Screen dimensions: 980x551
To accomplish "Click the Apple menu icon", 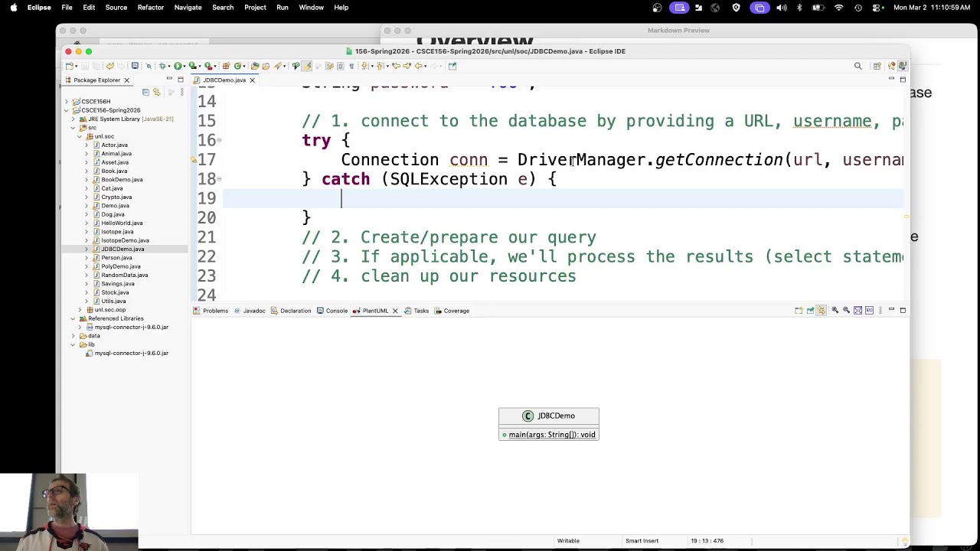I will (13, 8).
